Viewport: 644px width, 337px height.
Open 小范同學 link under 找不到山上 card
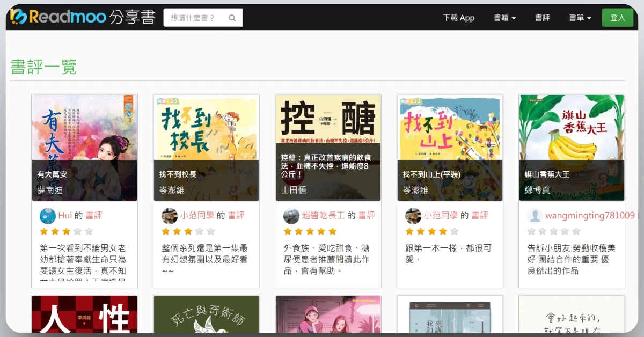coord(441,216)
